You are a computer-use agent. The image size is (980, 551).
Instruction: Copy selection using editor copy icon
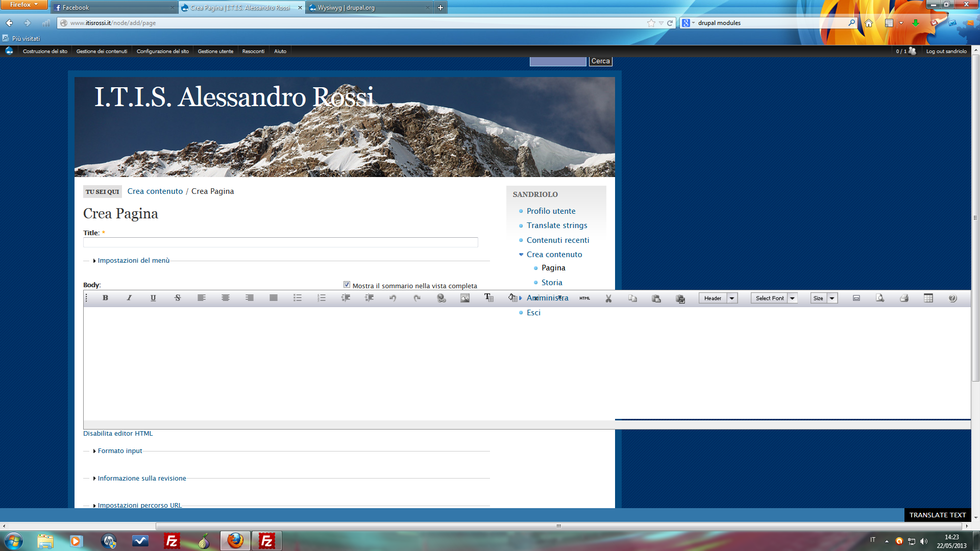coord(632,298)
